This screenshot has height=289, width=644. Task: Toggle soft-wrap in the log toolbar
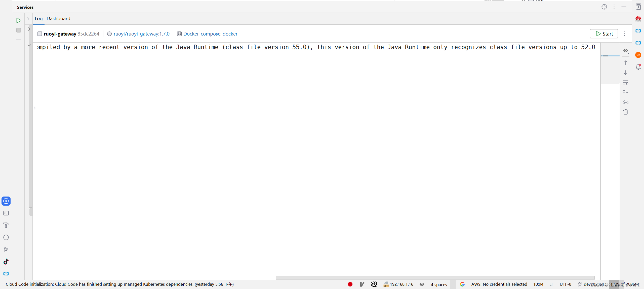(x=626, y=83)
